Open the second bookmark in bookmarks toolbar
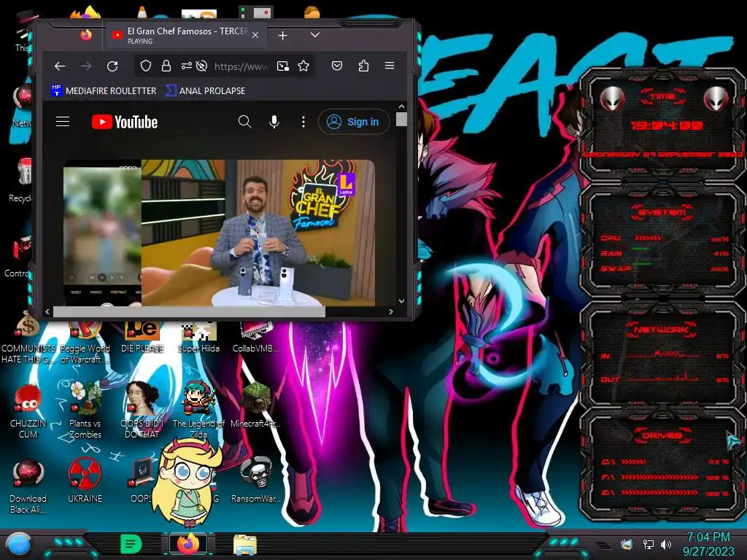 point(205,90)
